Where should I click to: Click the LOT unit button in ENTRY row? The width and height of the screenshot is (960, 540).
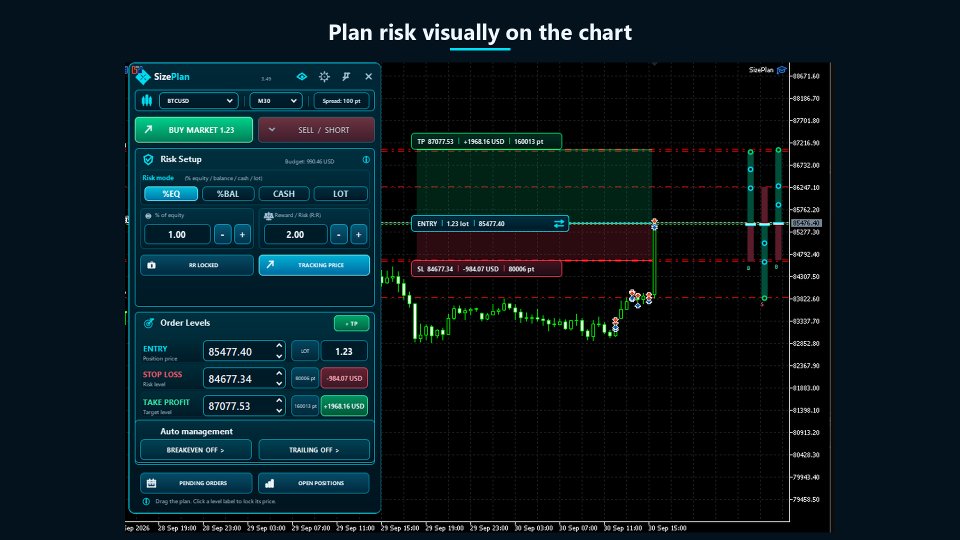tap(305, 351)
